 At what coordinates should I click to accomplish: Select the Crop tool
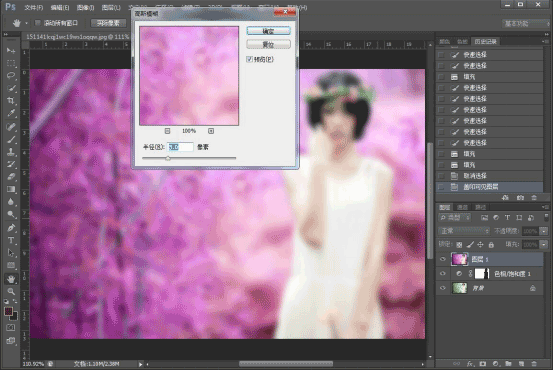click(11, 101)
